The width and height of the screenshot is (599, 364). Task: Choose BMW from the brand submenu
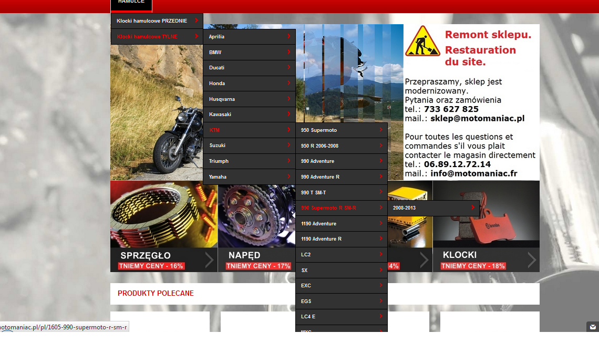[249, 53]
